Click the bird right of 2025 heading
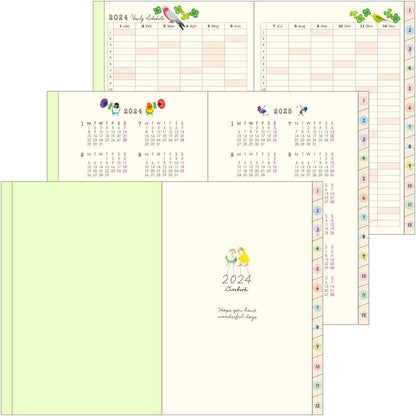 pos(302,110)
